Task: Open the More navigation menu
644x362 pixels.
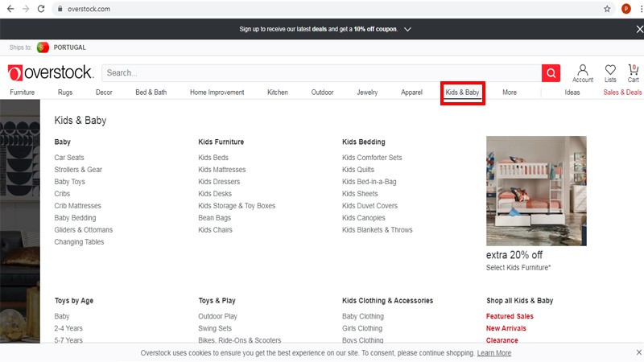Action: [510, 93]
